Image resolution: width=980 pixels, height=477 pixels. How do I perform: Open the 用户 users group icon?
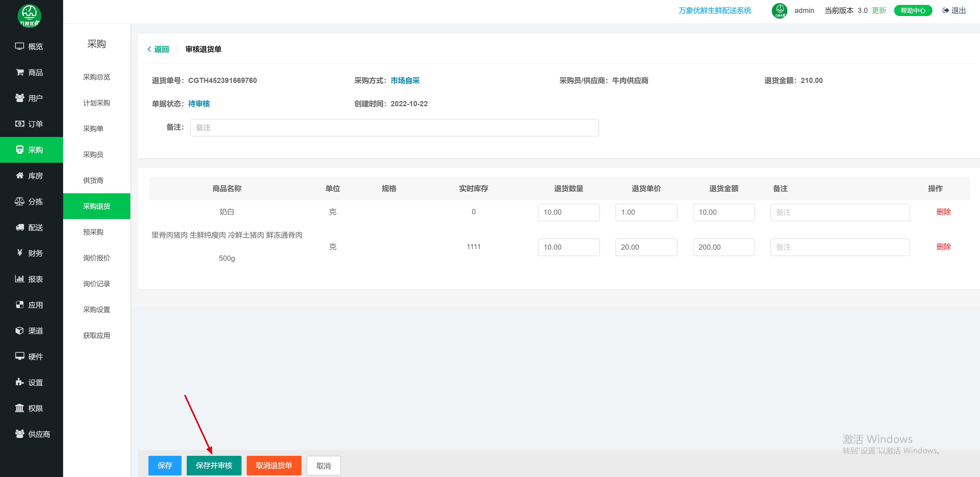pos(19,98)
